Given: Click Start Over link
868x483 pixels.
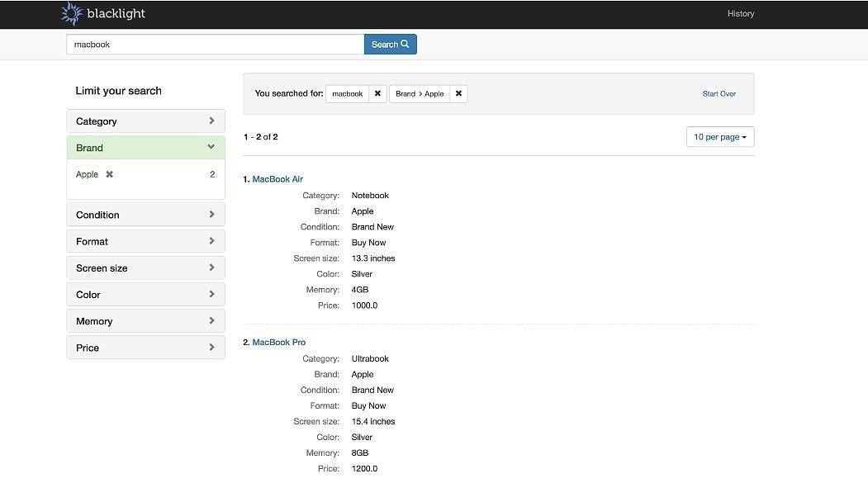Looking at the screenshot, I should [x=719, y=94].
